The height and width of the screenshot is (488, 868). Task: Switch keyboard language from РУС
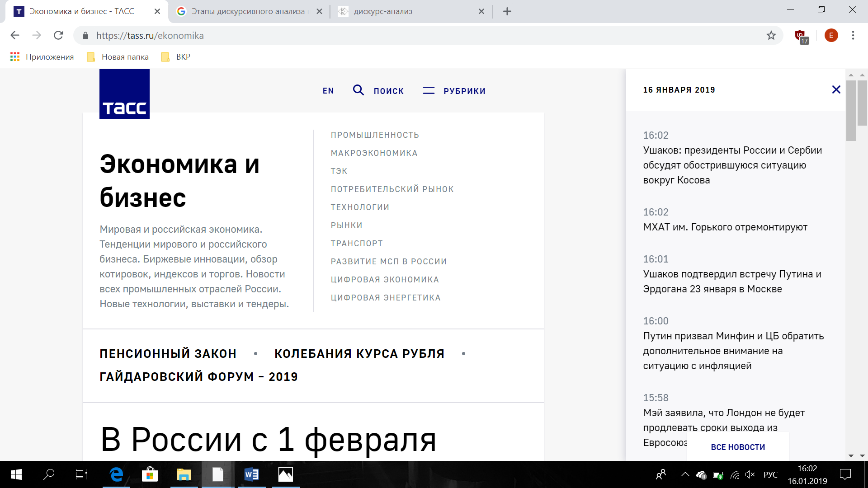771,474
